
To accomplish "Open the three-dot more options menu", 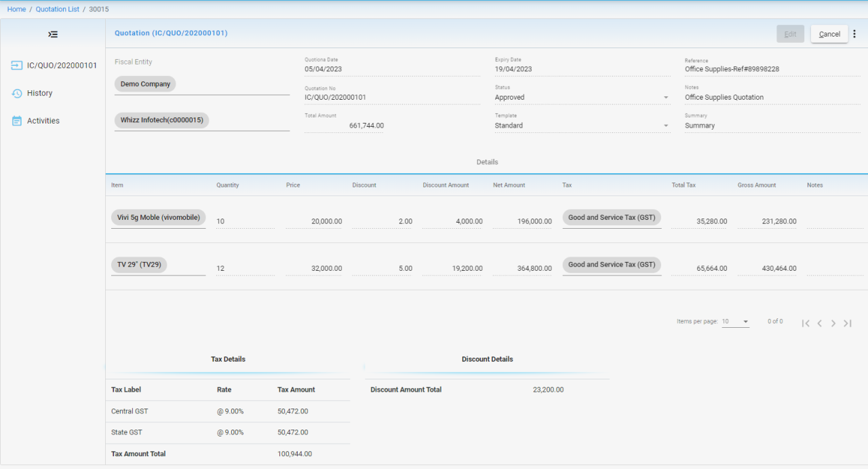I will click(854, 34).
